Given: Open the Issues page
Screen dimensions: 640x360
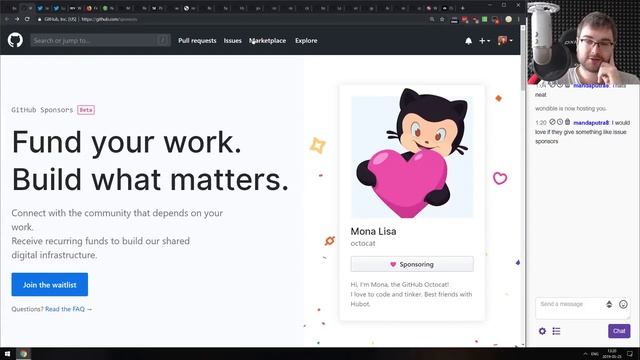Looking at the screenshot, I should coord(232,40).
